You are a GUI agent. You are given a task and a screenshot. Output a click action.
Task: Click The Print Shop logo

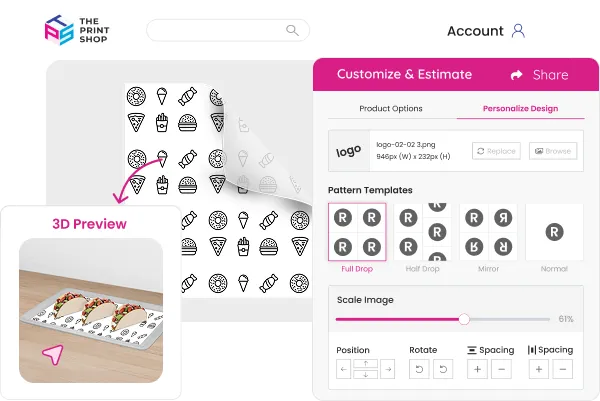click(x=77, y=30)
